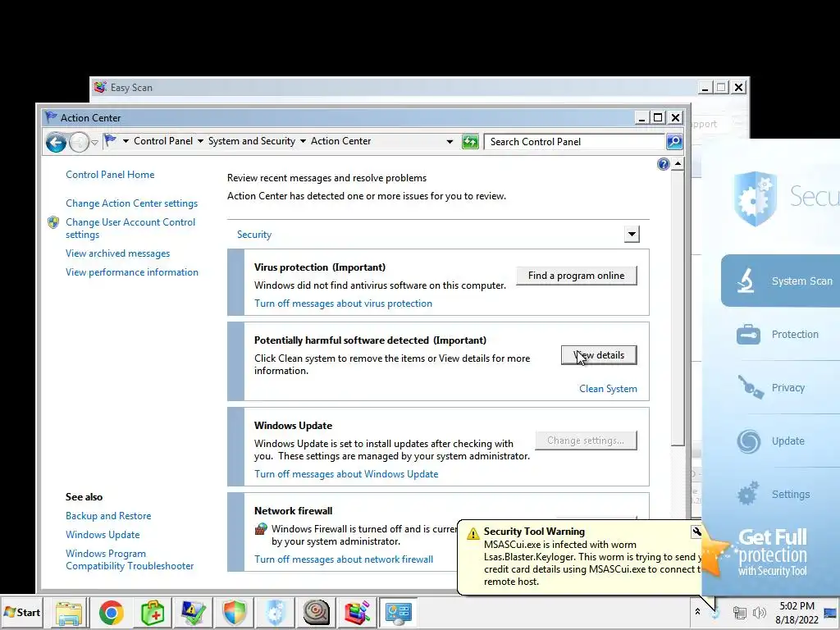Open Change Action Center settings
The height and width of the screenshot is (630, 840).
point(132,203)
